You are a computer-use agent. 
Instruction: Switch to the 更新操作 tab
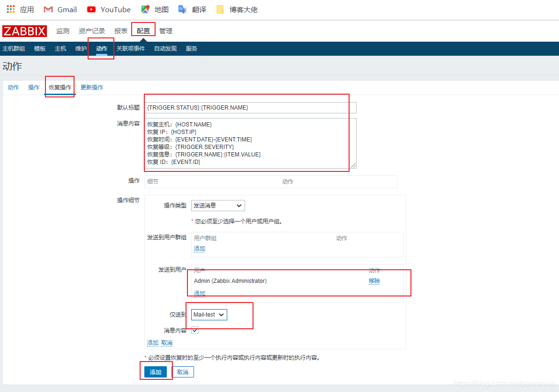(x=92, y=87)
